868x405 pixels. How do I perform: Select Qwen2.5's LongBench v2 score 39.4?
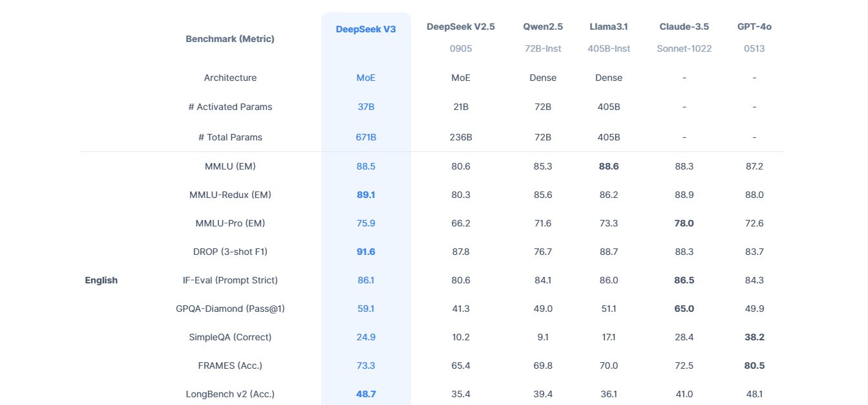tap(543, 394)
